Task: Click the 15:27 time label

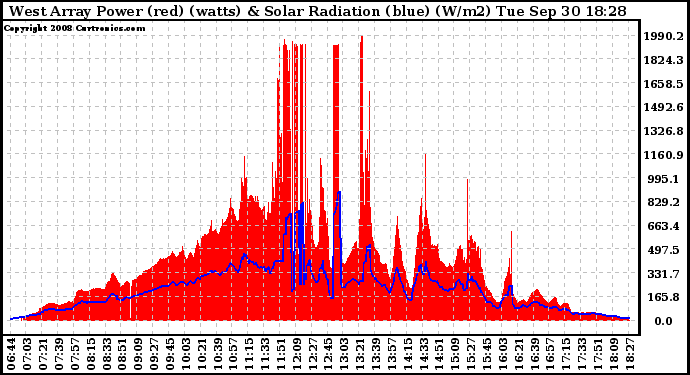Action: (x=471, y=354)
